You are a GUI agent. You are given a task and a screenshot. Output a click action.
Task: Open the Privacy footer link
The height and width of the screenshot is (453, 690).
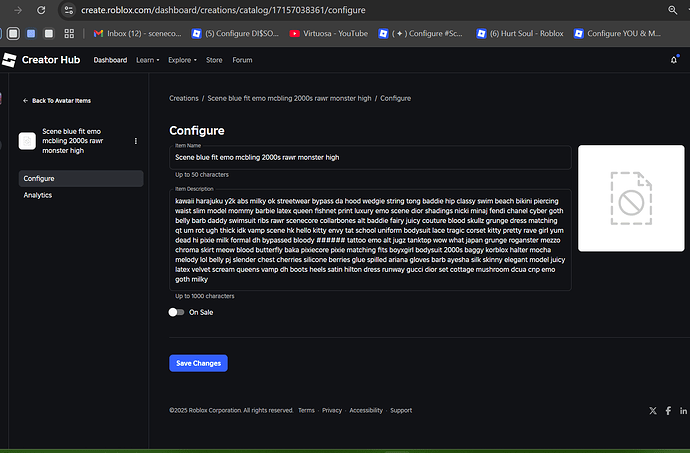tap(332, 410)
